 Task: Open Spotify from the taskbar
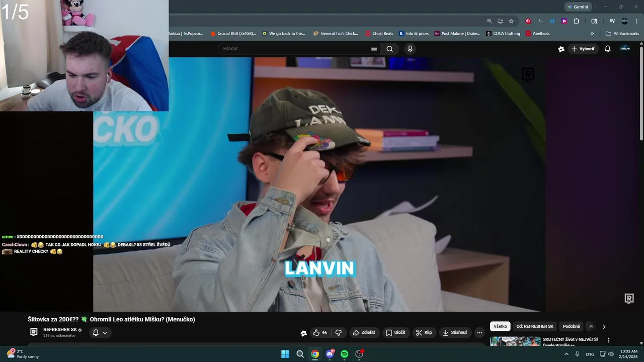pos(344,354)
